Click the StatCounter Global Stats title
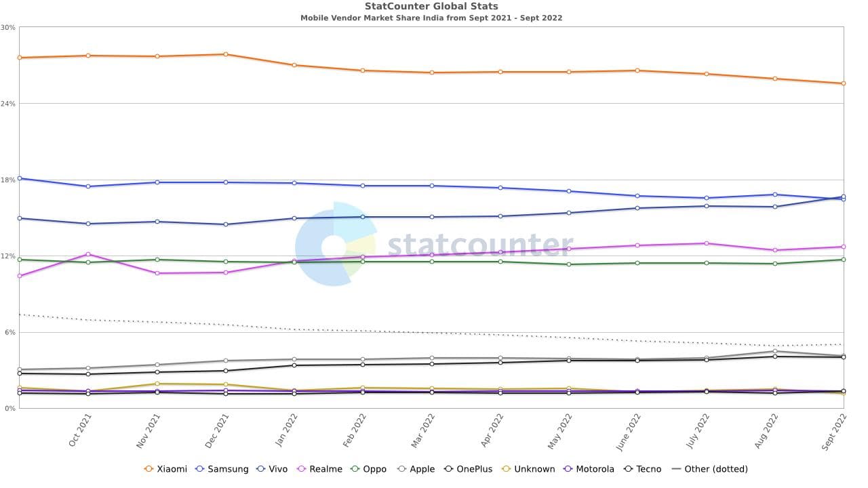Screen dimensions: 868x488 [431, 6]
